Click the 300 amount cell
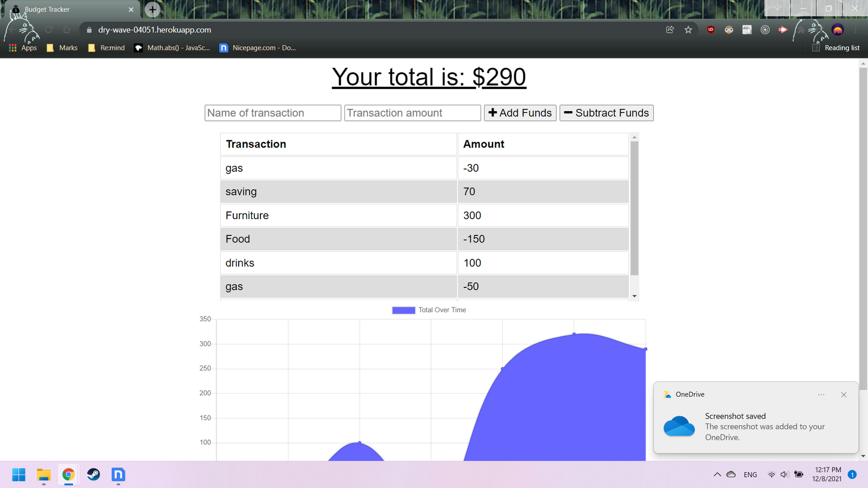Screen dimensions: 868x488 543,215
